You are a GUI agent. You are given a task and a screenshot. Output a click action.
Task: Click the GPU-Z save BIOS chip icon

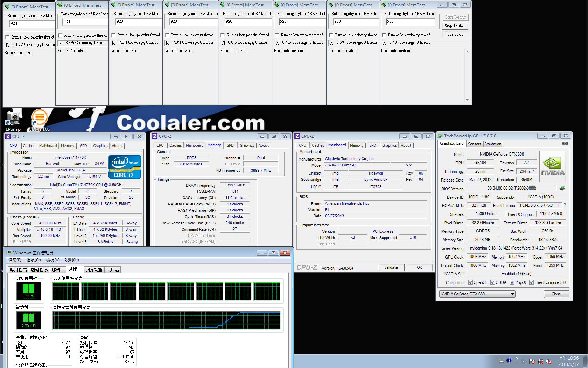562,188
